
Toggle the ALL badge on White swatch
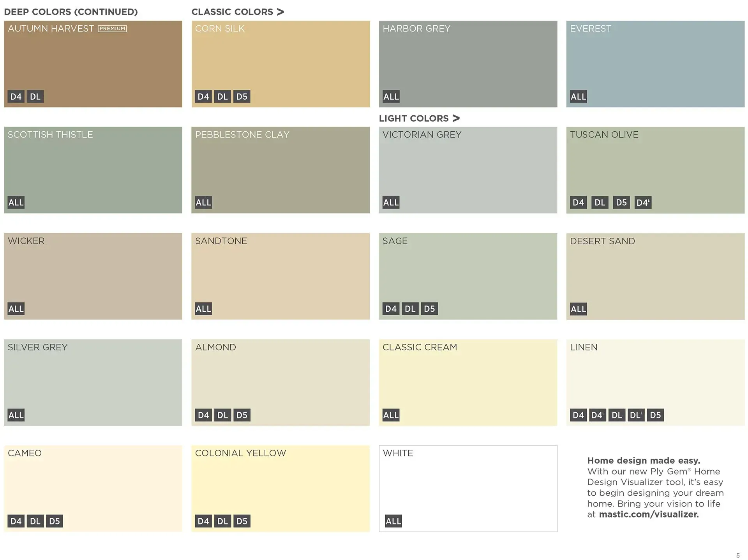393,521
